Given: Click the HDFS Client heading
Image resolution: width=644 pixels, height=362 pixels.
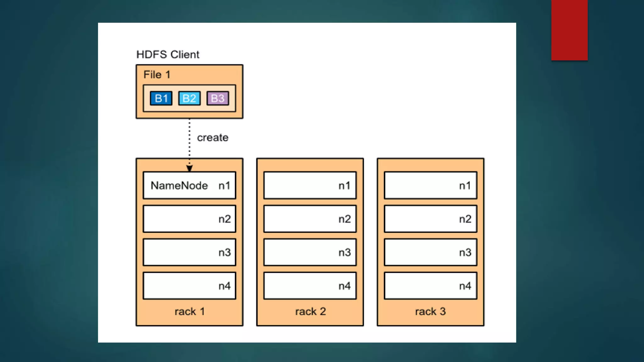Looking at the screenshot, I should pos(168,55).
